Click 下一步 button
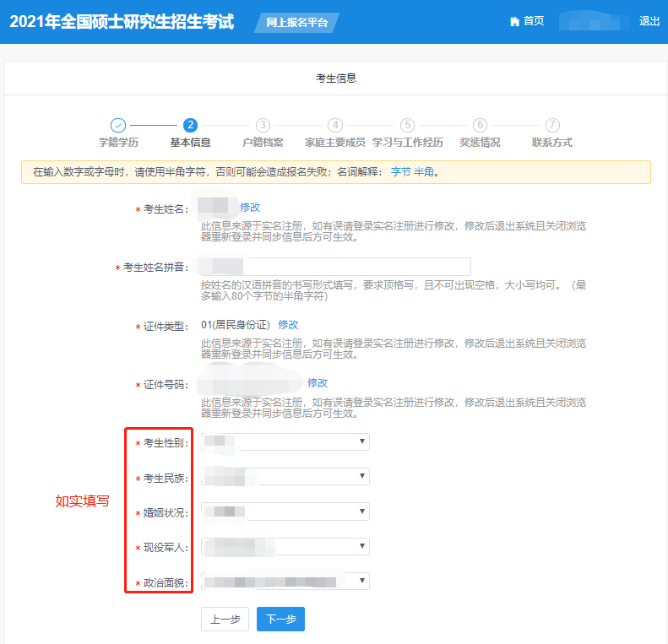The image size is (668, 644). (x=280, y=620)
